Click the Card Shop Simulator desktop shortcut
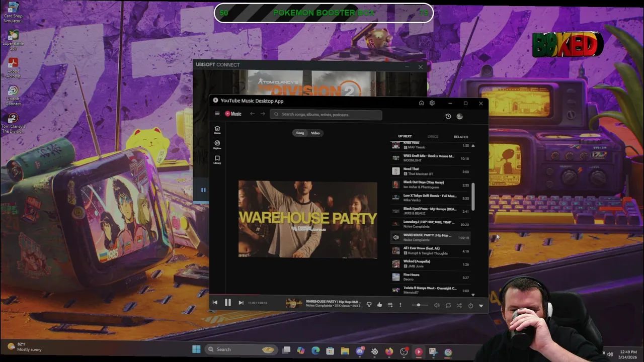This screenshot has height=362, width=644. pos(13,13)
